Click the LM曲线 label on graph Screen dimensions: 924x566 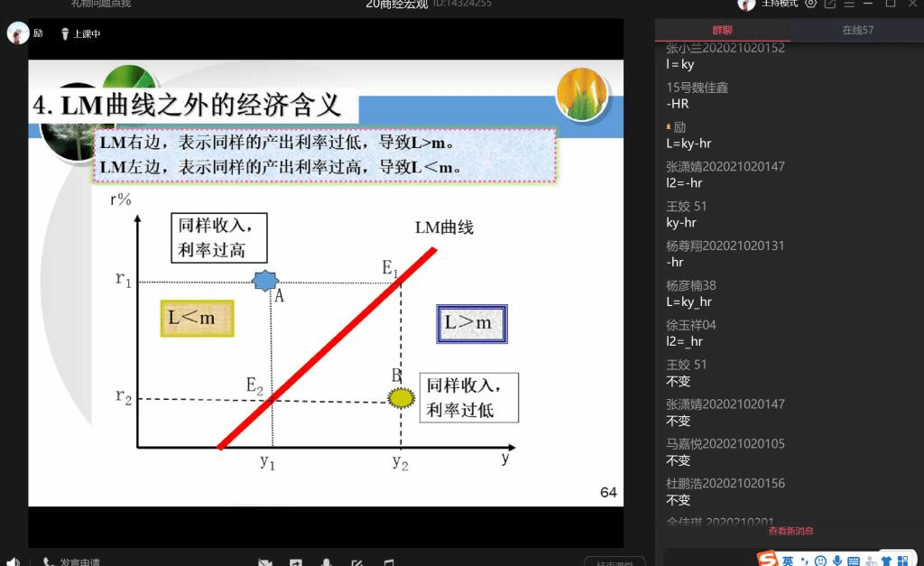pos(444,227)
